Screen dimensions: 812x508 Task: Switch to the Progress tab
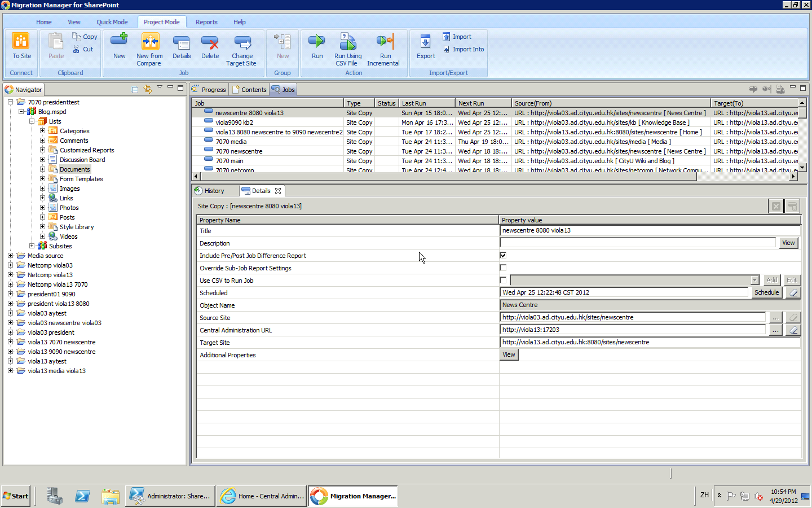coord(209,89)
